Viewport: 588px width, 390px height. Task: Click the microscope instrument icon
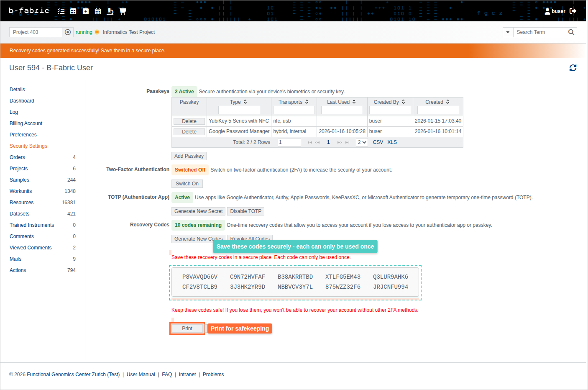(x=110, y=11)
